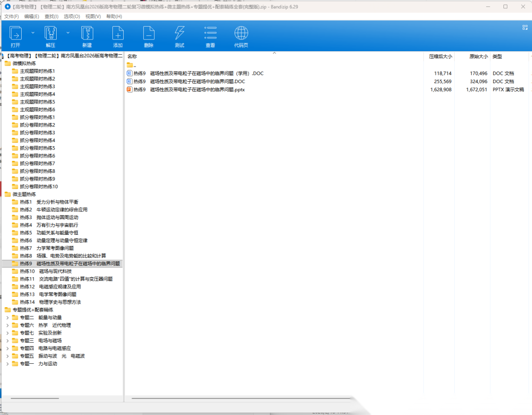Click the 删除 (Delete) toolbar icon
Image resolution: width=532 pixels, height=415 pixels.
point(148,33)
